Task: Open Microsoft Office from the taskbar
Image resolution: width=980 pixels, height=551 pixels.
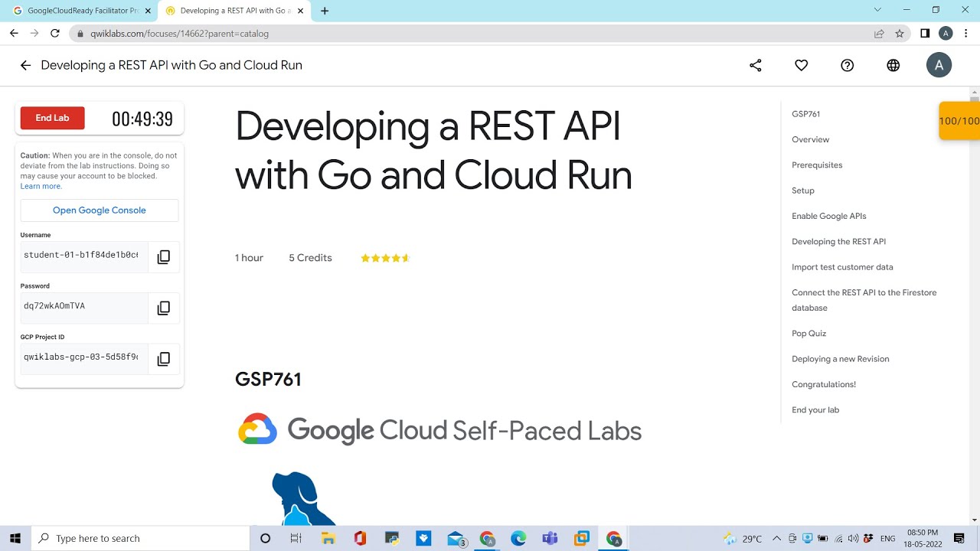Action: point(360,539)
